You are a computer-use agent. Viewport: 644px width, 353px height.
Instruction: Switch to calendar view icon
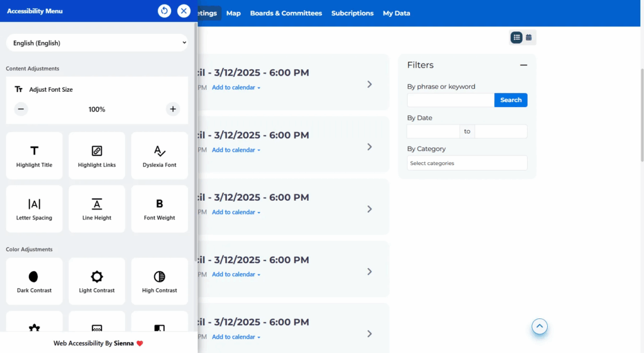529,38
